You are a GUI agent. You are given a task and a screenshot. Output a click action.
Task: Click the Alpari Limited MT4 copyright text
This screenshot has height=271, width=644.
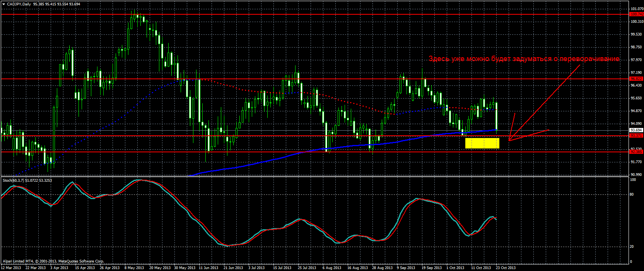(x=53, y=262)
